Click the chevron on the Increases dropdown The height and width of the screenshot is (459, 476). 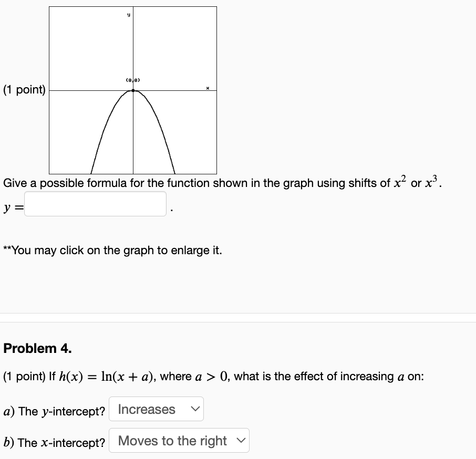pyautogui.click(x=195, y=409)
